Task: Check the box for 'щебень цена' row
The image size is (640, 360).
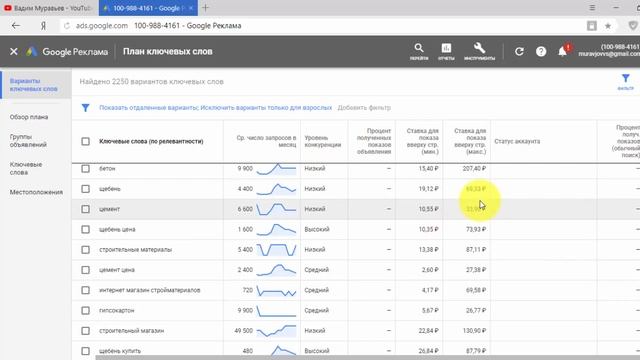Action: click(x=85, y=229)
